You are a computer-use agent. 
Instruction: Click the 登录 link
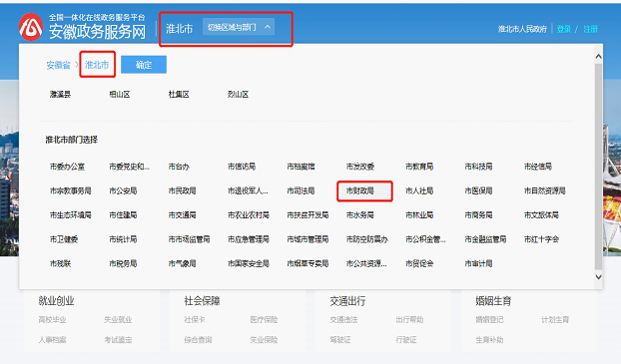click(564, 29)
